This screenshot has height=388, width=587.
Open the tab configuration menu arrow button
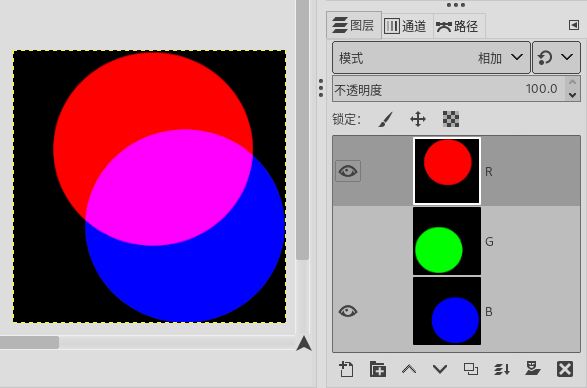tap(574, 25)
